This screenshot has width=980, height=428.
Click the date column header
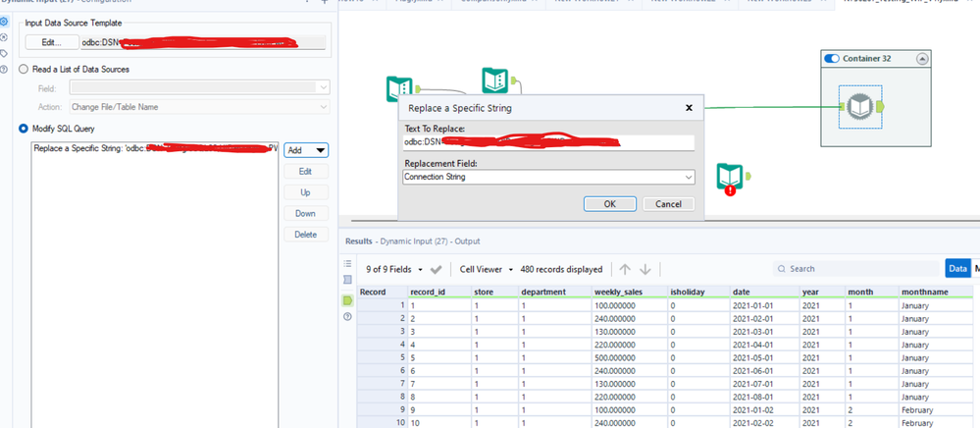click(765, 292)
